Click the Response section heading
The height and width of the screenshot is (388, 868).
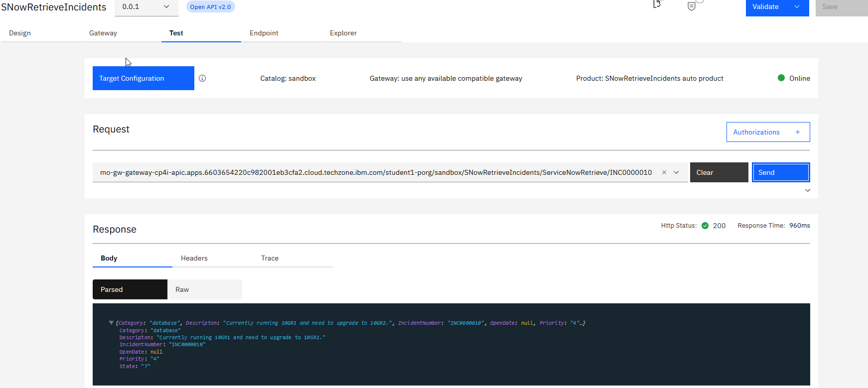pyautogui.click(x=115, y=229)
